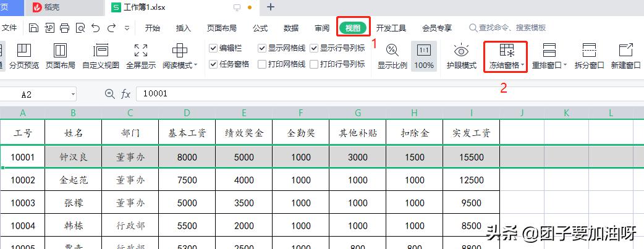The image size is (644, 249).
Task: Click cell with value 12500
Action: (472, 180)
